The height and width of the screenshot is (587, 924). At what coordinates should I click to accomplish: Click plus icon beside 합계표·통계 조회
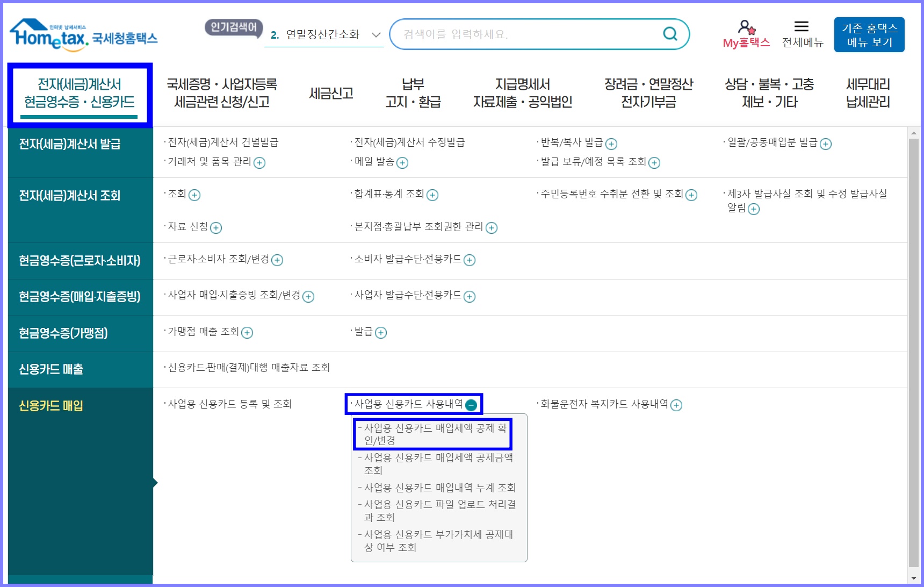(x=431, y=196)
